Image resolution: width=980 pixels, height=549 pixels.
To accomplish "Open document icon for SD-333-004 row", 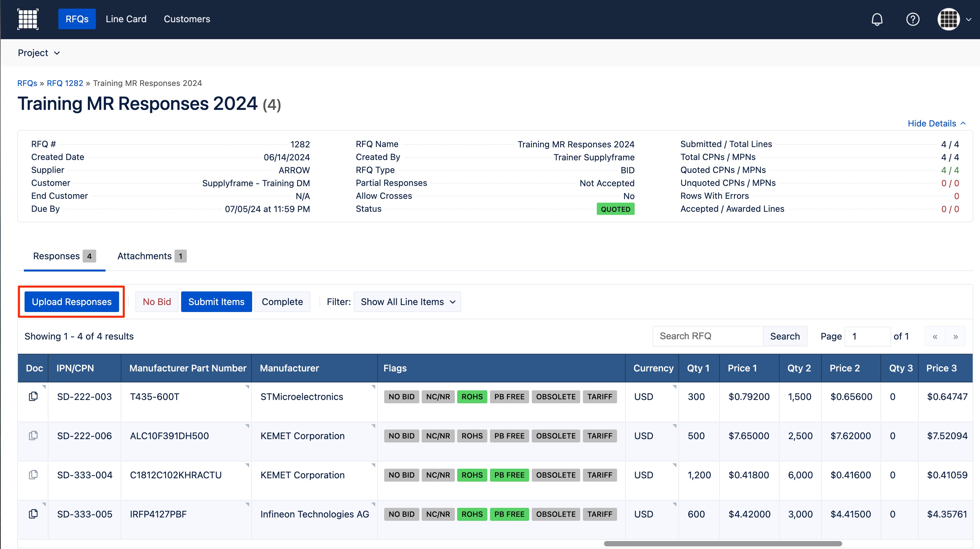I will click(33, 475).
